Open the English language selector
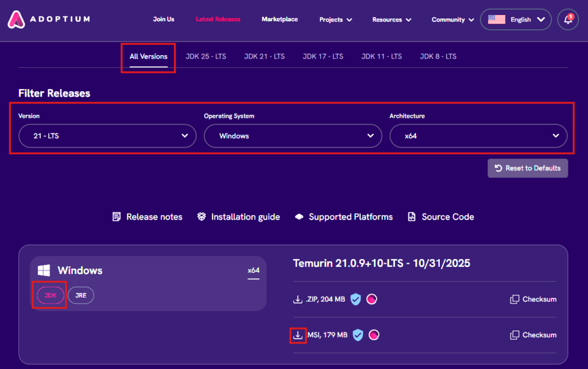This screenshot has width=588, height=369. (516, 20)
